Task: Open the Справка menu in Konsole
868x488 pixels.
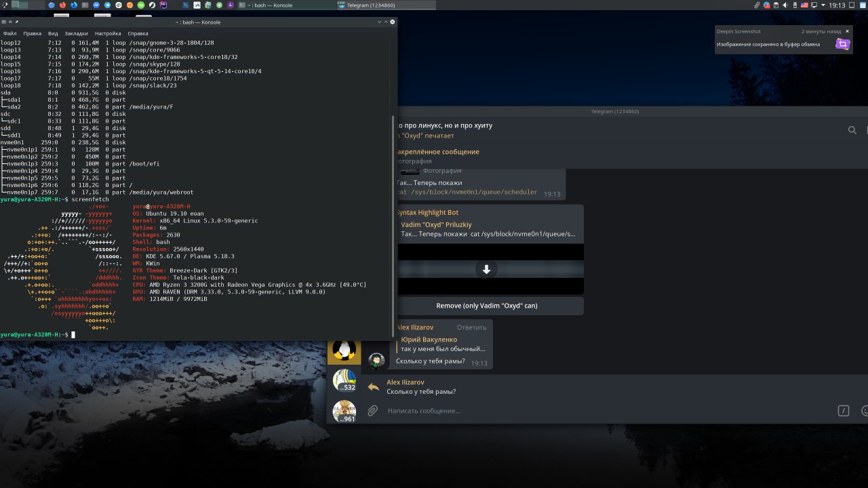Action: 138,33
